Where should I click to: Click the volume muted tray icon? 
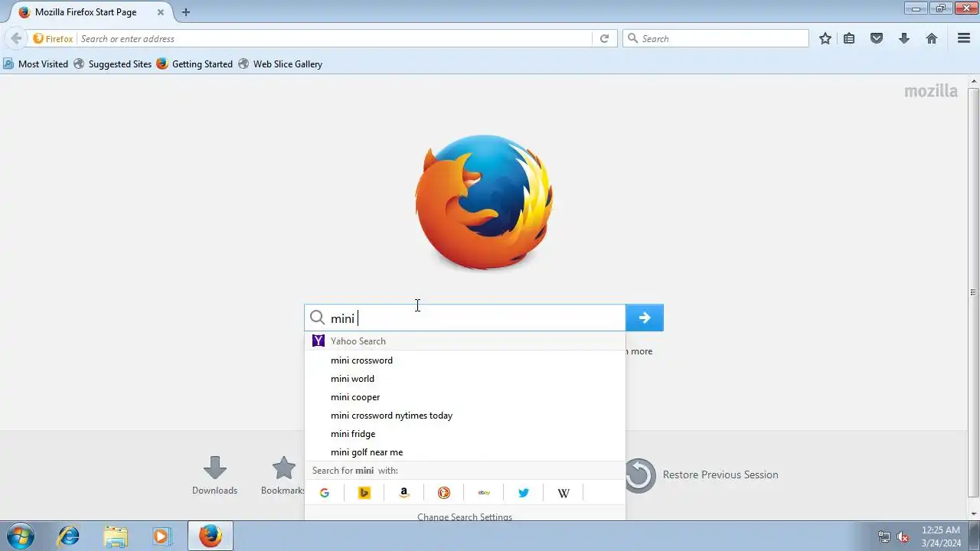tap(903, 537)
